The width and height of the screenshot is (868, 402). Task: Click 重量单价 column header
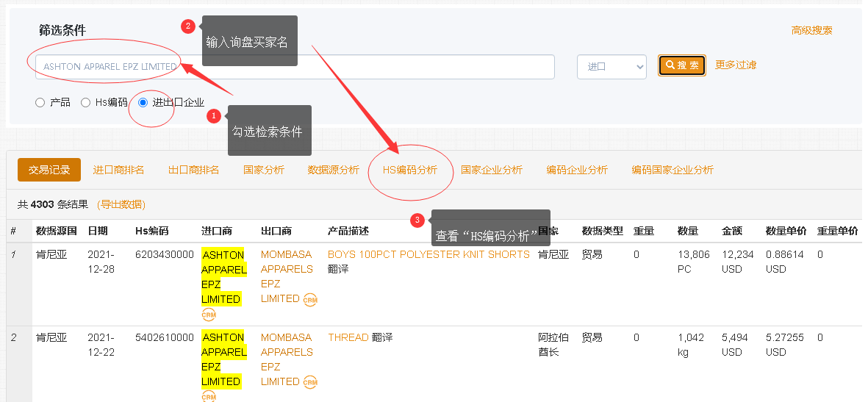pos(838,231)
